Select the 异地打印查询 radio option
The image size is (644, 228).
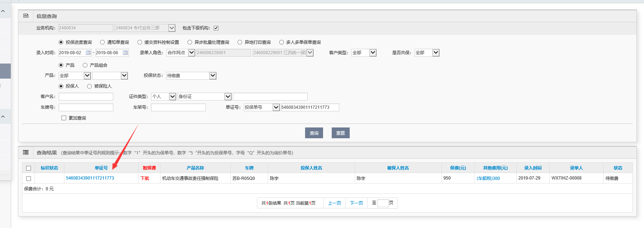(240, 42)
